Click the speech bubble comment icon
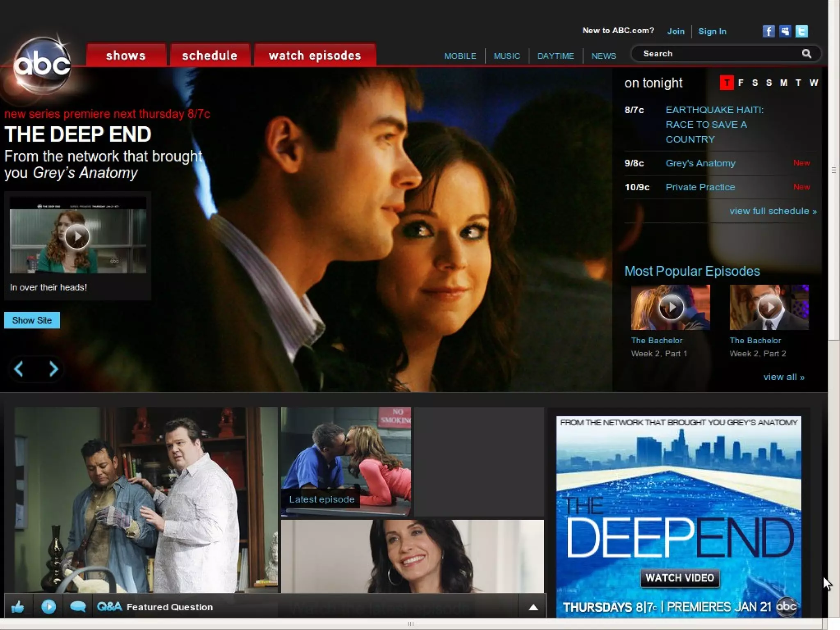The image size is (840, 630). point(78,607)
